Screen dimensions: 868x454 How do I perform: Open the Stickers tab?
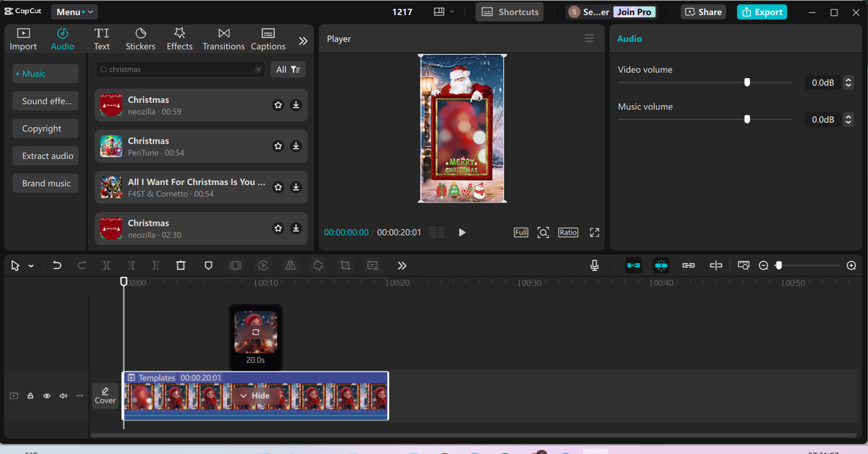(140, 39)
